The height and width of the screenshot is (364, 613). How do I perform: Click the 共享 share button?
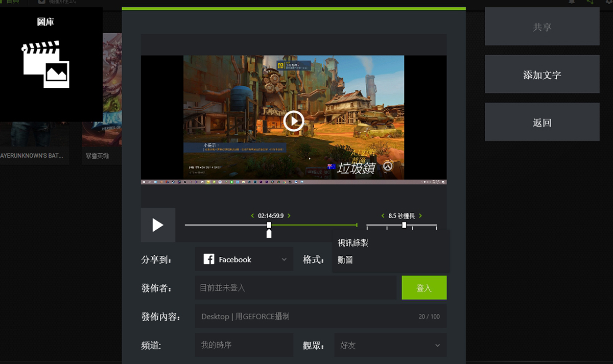(x=542, y=27)
